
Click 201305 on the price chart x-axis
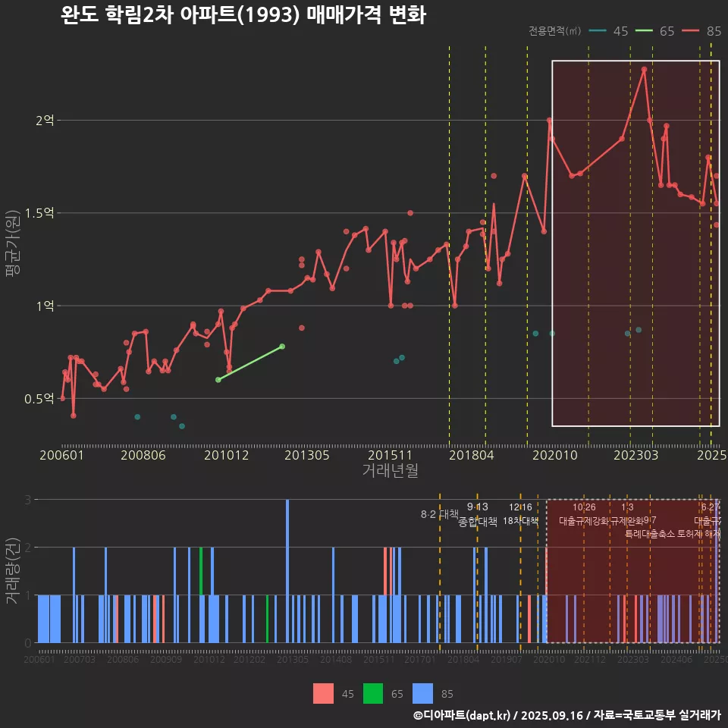[307, 455]
